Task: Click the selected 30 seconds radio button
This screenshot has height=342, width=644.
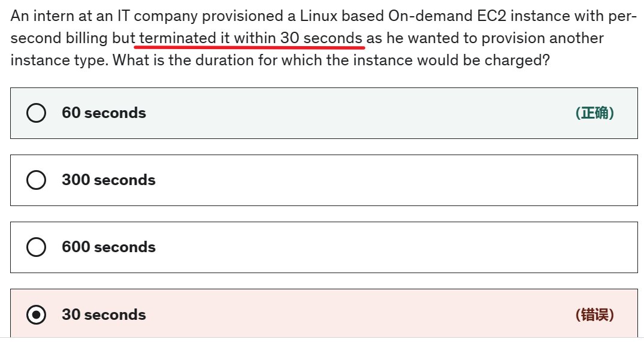Action: pyautogui.click(x=37, y=315)
